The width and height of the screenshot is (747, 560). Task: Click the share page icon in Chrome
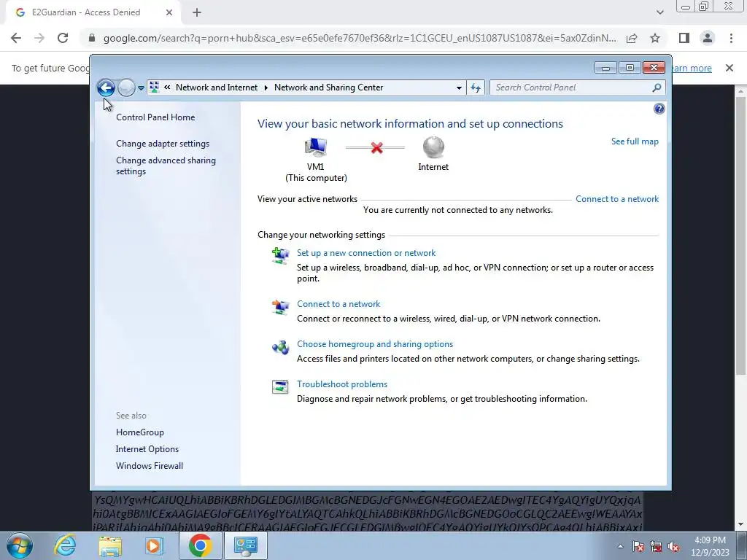point(632,38)
